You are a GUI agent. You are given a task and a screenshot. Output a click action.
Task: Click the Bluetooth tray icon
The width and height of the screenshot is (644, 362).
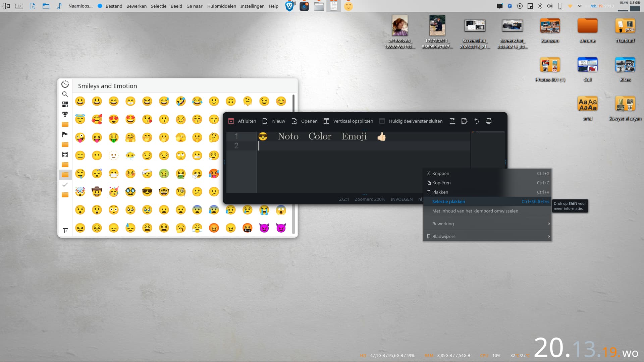pos(540,6)
